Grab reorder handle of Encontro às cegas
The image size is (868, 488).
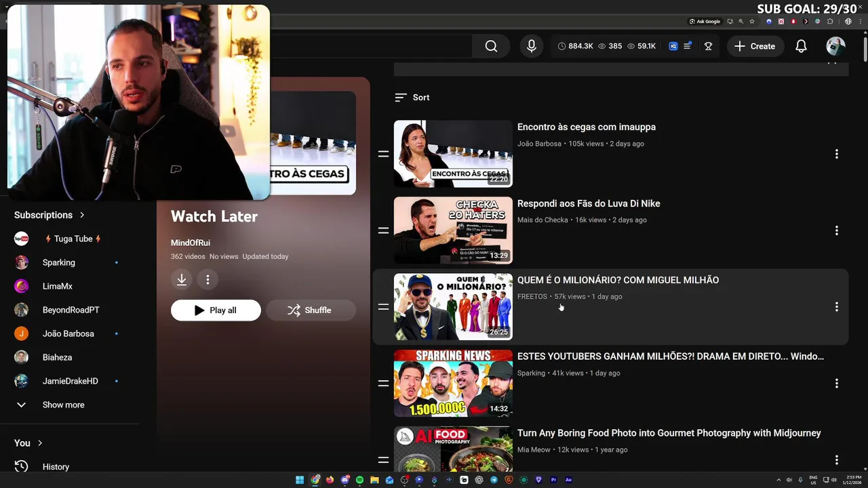[x=383, y=154]
